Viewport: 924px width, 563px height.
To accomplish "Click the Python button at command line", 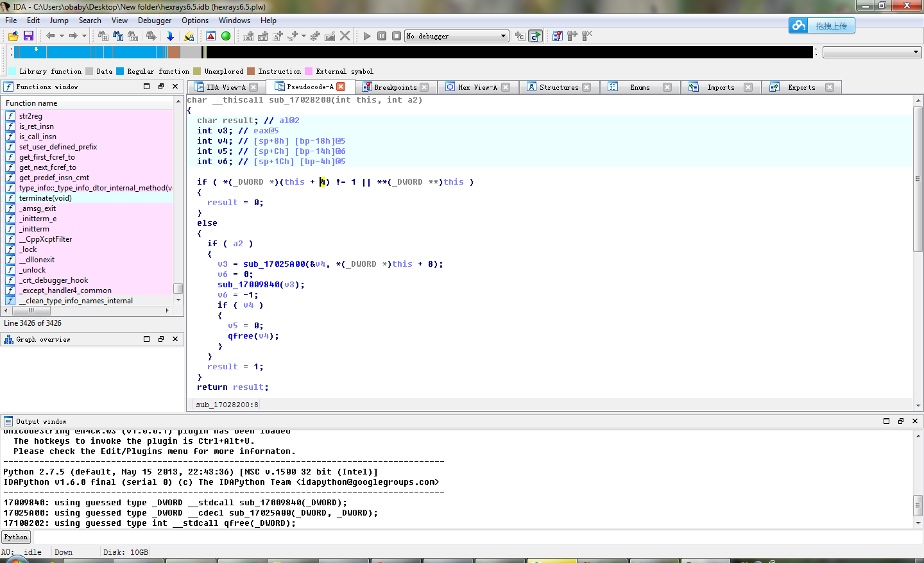I will tap(16, 537).
